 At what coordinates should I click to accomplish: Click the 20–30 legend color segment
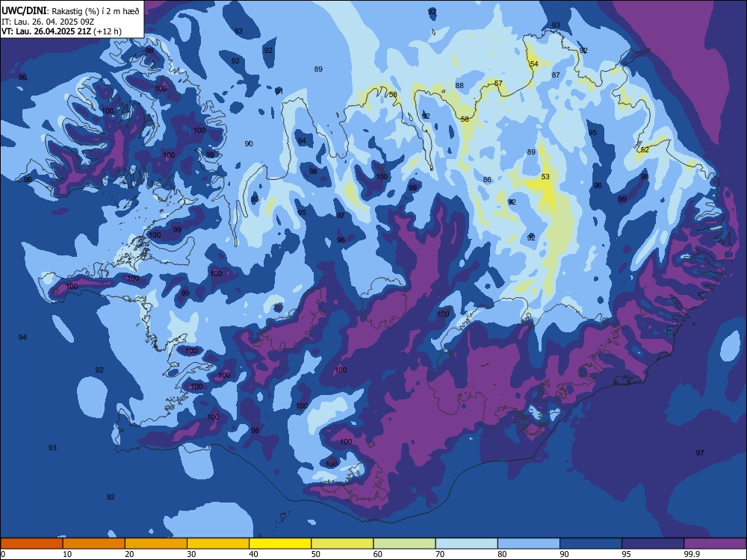coord(156,544)
